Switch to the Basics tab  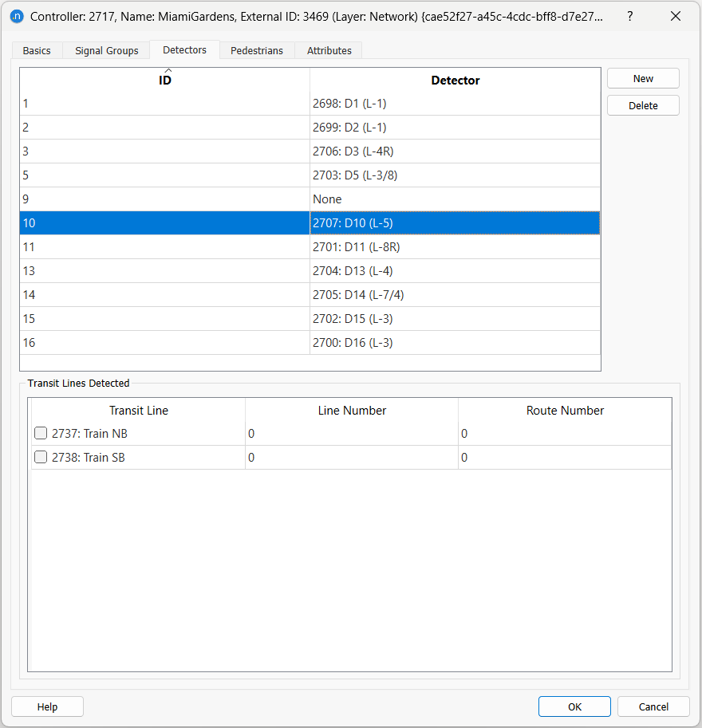(37, 50)
